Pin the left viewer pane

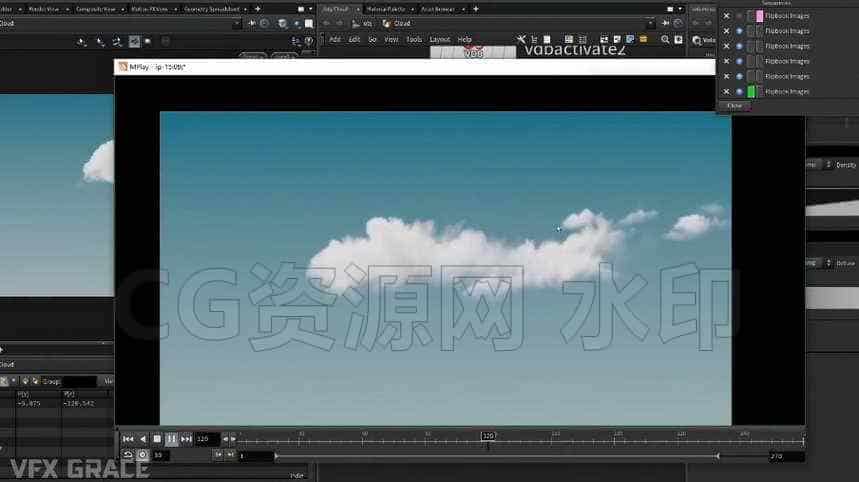pyautogui.click(x=252, y=24)
